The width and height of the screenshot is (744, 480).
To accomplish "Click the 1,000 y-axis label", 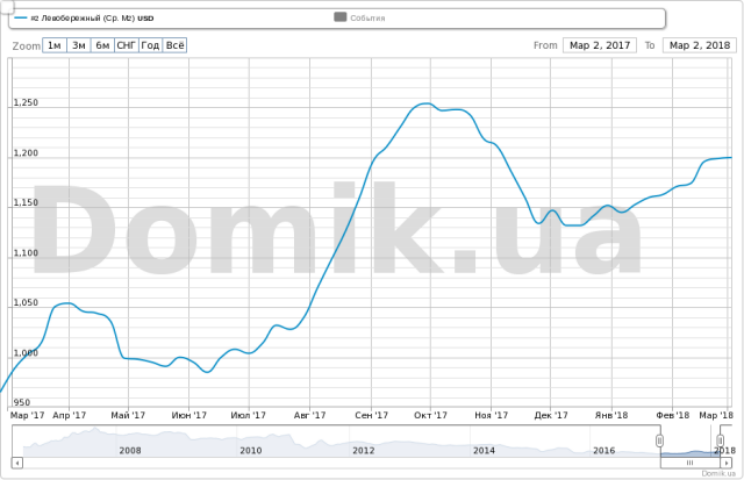I will [x=26, y=353].
